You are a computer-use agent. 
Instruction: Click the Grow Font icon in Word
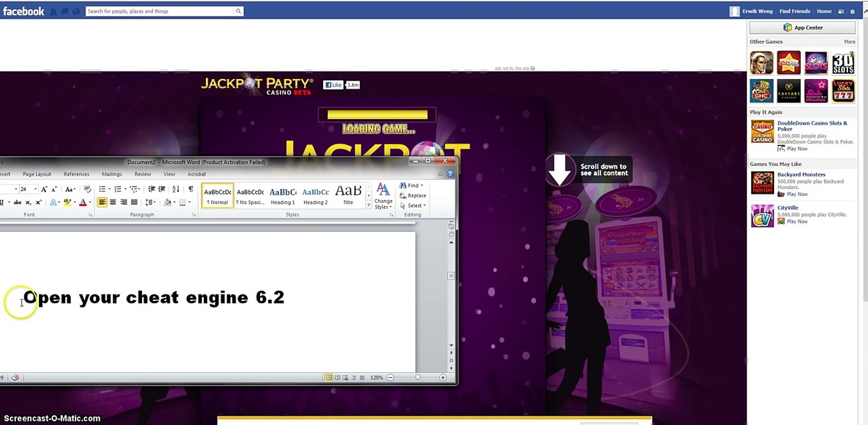(44, 189)
